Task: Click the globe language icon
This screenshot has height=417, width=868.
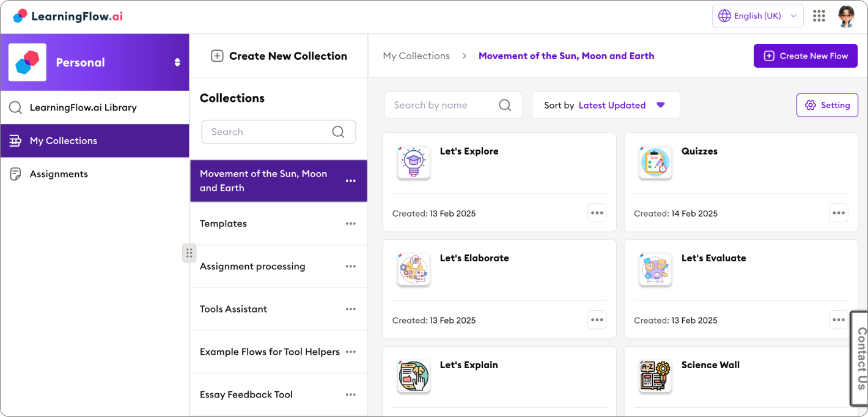Action: [724, 16]
